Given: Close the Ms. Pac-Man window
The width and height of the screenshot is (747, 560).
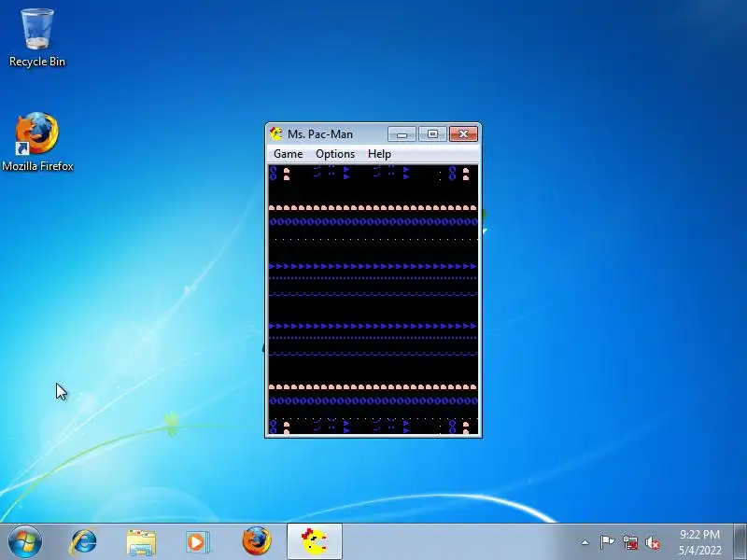Looking at the screenshot, I should click(x=463, y=134).
